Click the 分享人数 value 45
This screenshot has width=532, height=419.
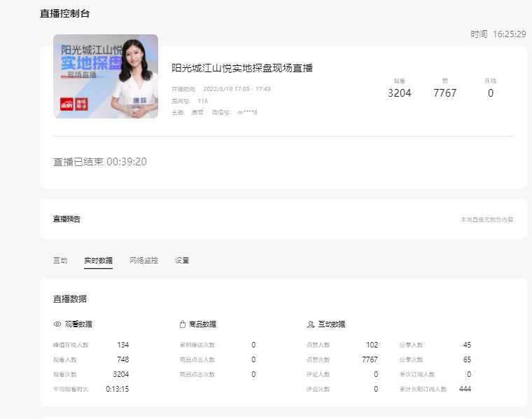click(x=467, y=345)
